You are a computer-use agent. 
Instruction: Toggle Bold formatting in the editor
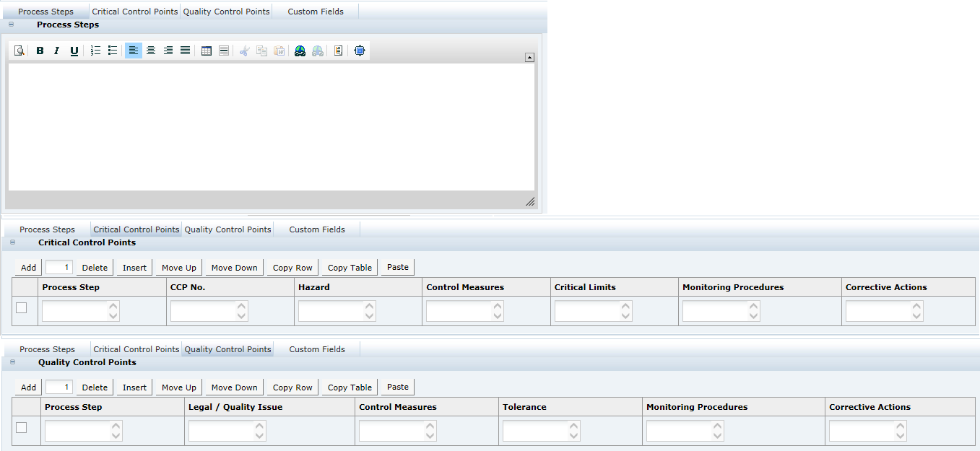click(x=40, y=51)
